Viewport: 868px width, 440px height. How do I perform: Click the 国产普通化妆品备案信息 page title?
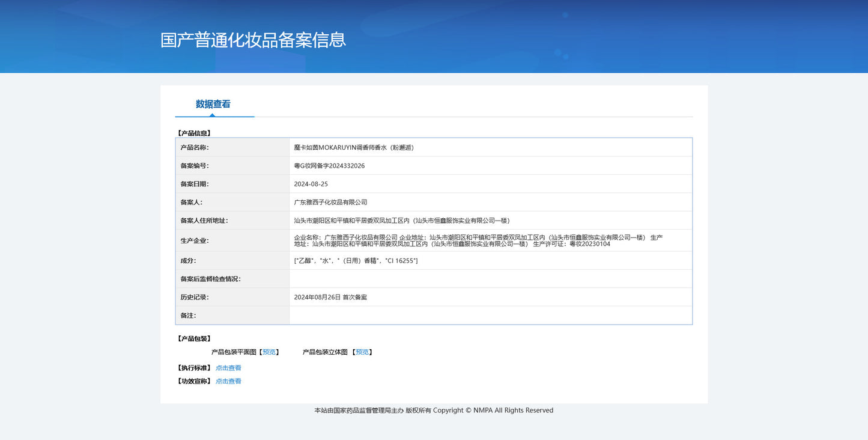(253, 40)
